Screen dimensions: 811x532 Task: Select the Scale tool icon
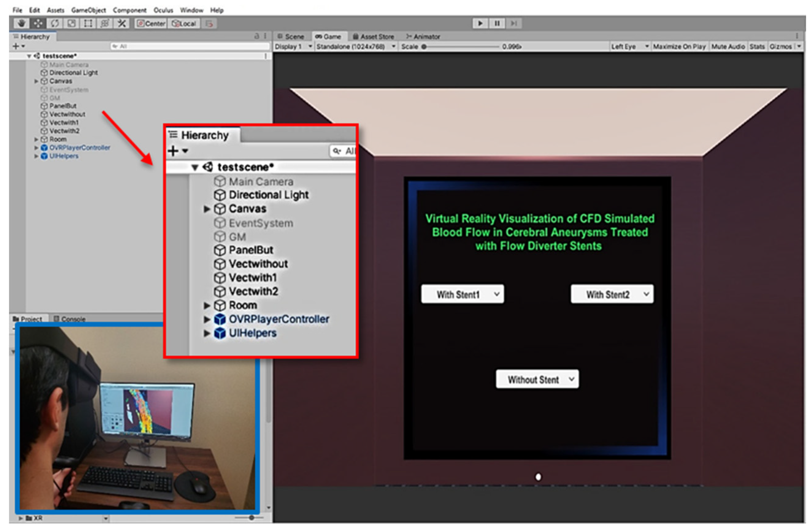coord(71,24)
